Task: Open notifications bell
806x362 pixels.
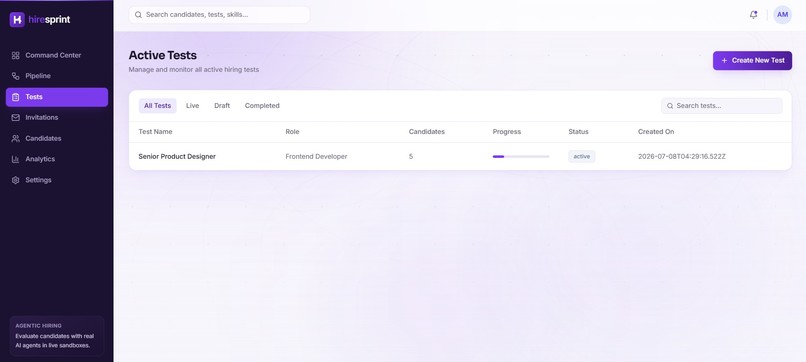Action: click(x=753, y=15)
